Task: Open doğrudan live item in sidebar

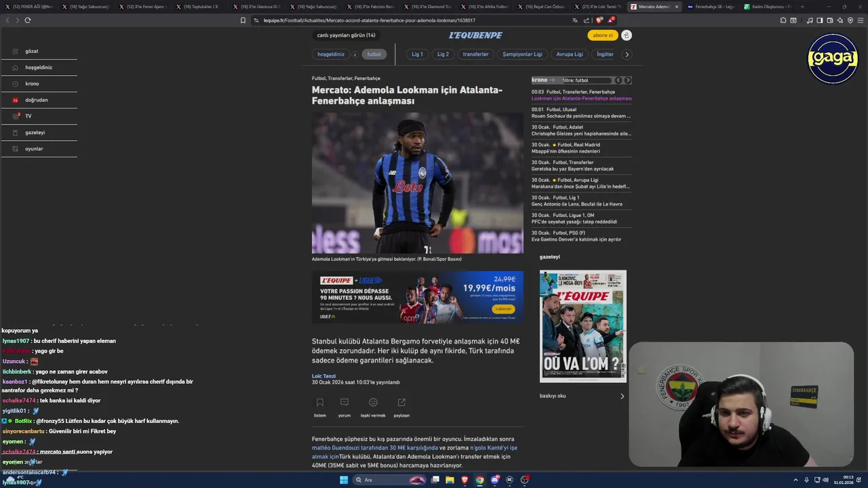Action: point(39,100)
